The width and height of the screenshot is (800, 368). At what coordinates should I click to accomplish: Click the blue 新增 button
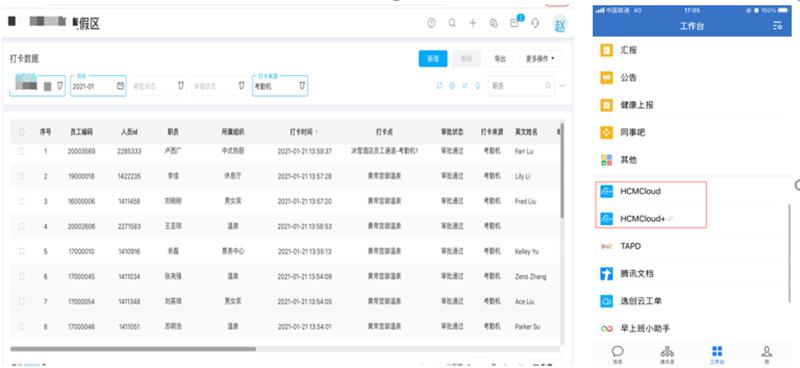click(x=433, y=59)
